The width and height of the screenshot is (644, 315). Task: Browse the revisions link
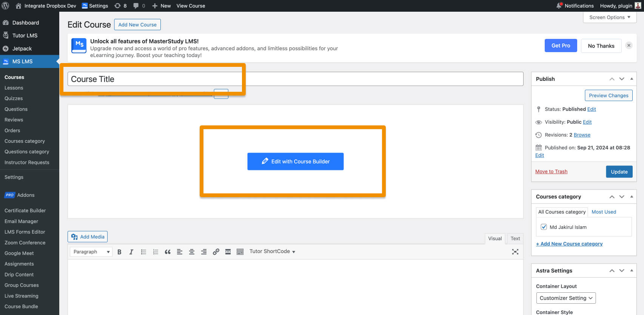582,135
